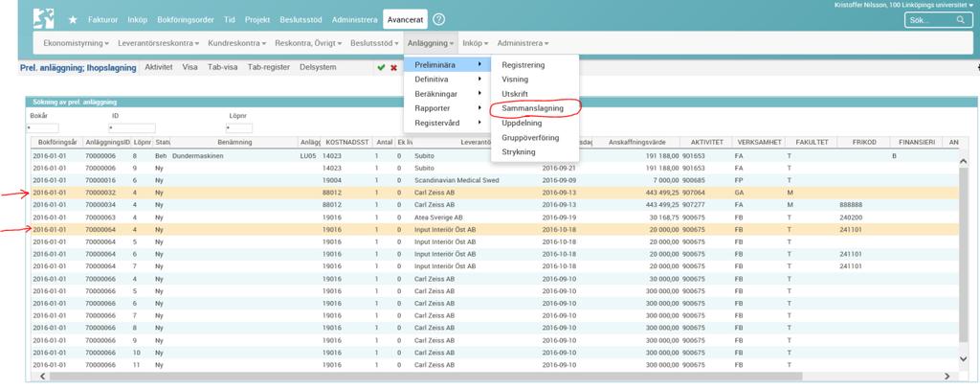Click the ID input field
The image size is (980, 390).
pos(132,128)
